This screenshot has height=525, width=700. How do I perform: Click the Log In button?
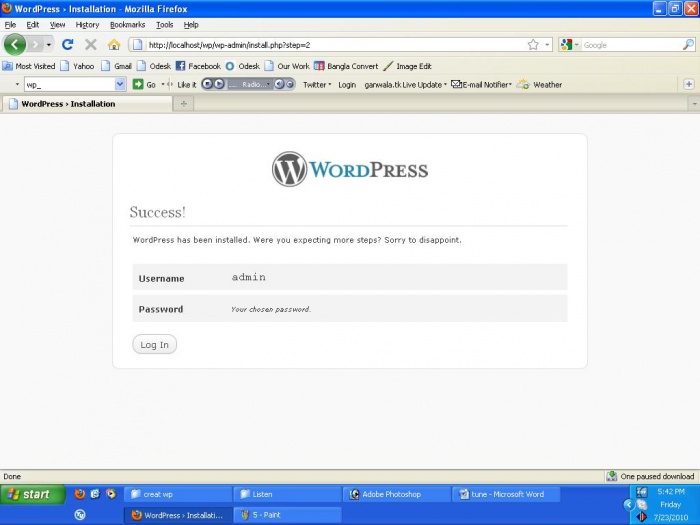point(154,344)
